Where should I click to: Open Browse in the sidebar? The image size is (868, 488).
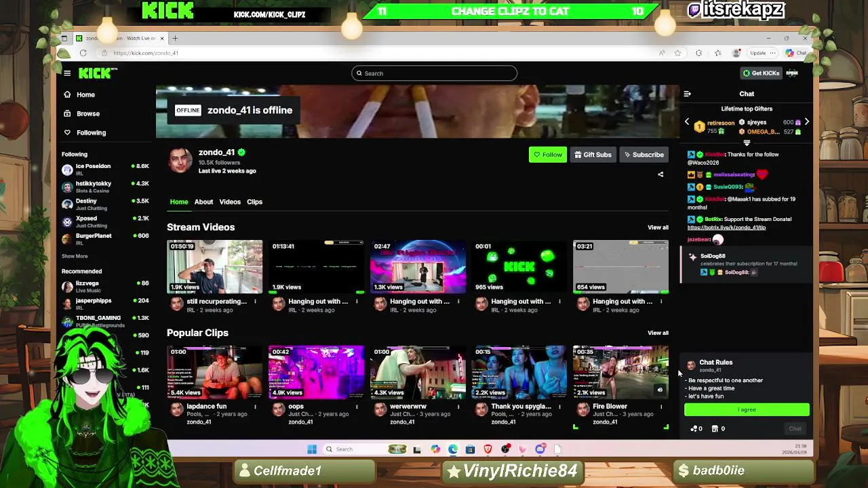coord(88,114)
